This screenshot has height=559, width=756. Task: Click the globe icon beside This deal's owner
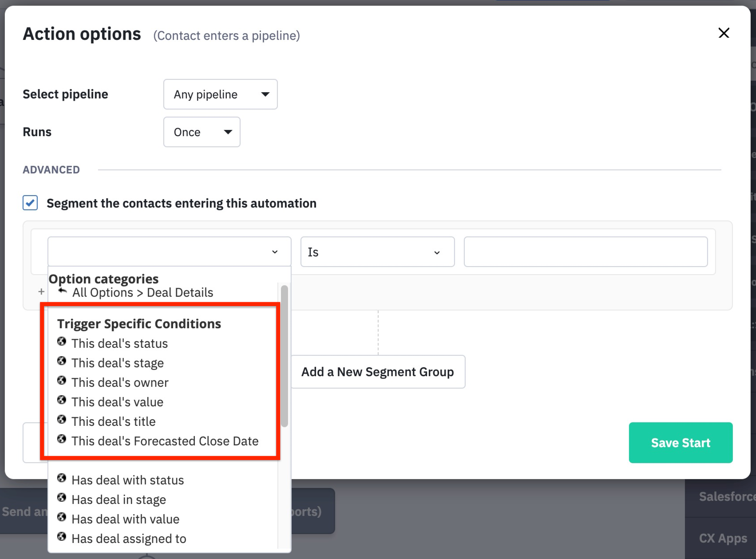pos(62,381)
